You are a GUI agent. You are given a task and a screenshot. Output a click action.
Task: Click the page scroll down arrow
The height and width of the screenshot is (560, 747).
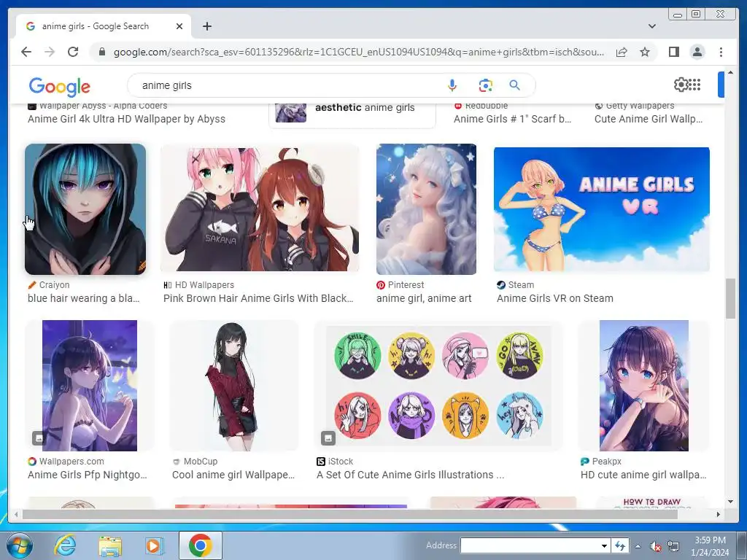730,502
